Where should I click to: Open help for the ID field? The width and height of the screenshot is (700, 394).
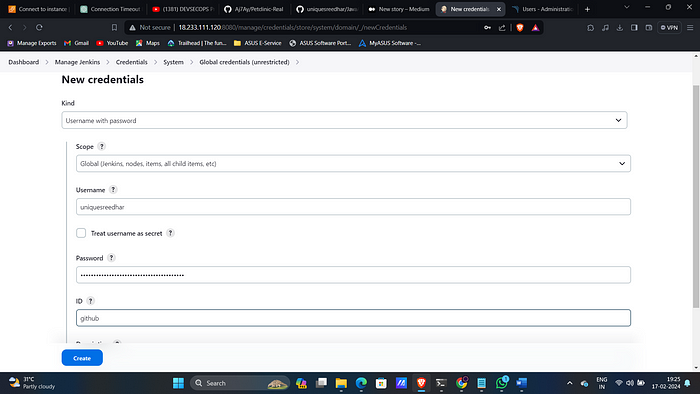(x=91, y=301)
